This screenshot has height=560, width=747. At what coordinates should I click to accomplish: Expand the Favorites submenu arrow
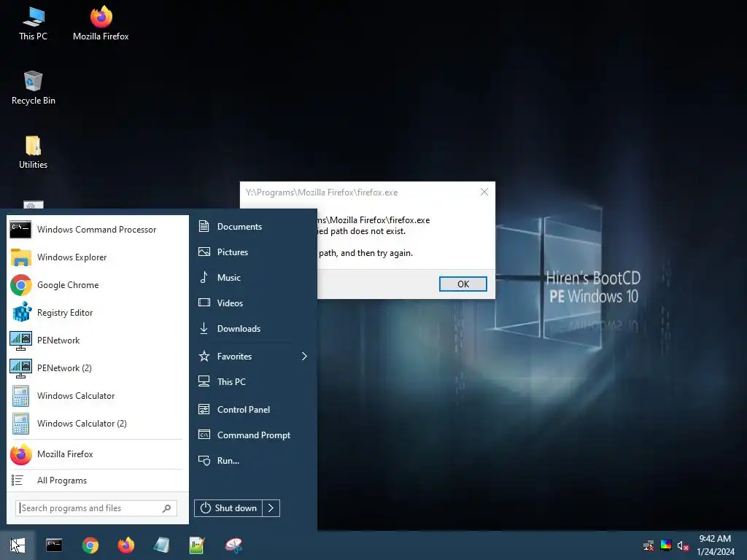(x=304, y=356)
